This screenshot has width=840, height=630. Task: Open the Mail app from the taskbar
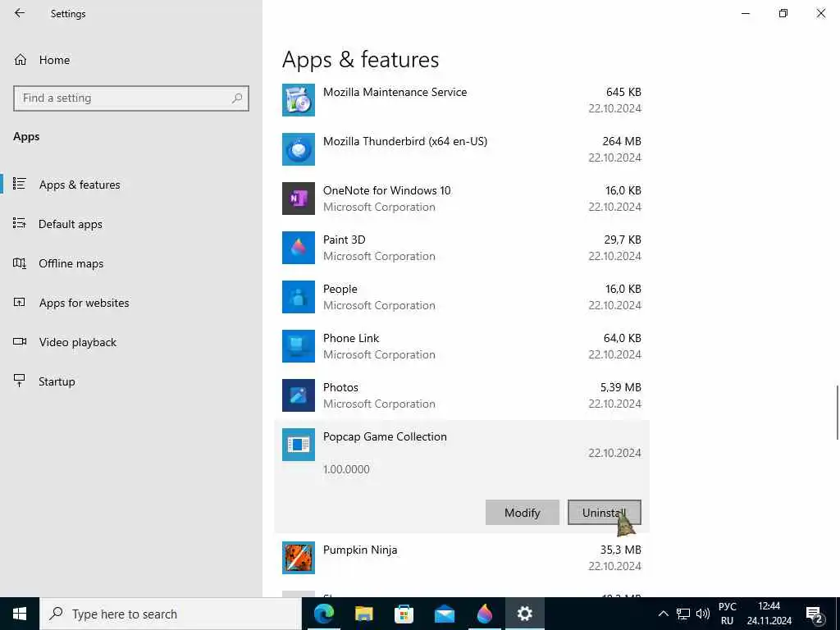(444, 614)
